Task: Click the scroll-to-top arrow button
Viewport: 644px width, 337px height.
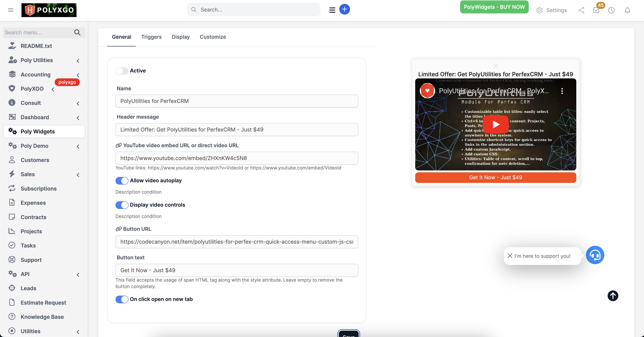Action: tap(613, 296)
